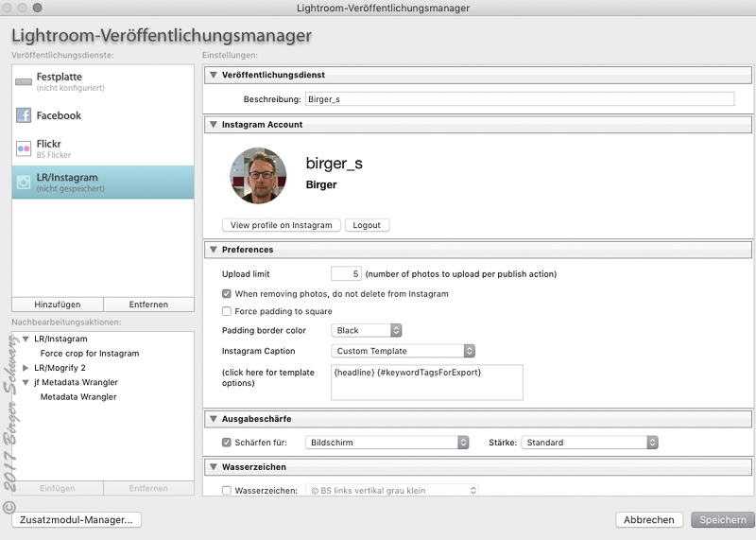This screenshot has height=540, width=756.
Task: Collapse the Preferences section triangle
Action: (214, 250)
